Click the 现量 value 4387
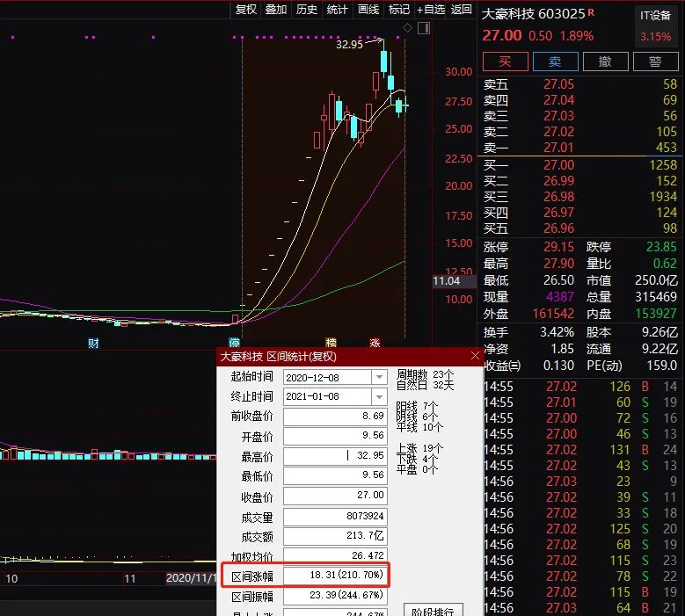Viewport: 685px width, 616px height. pos(559,297)
